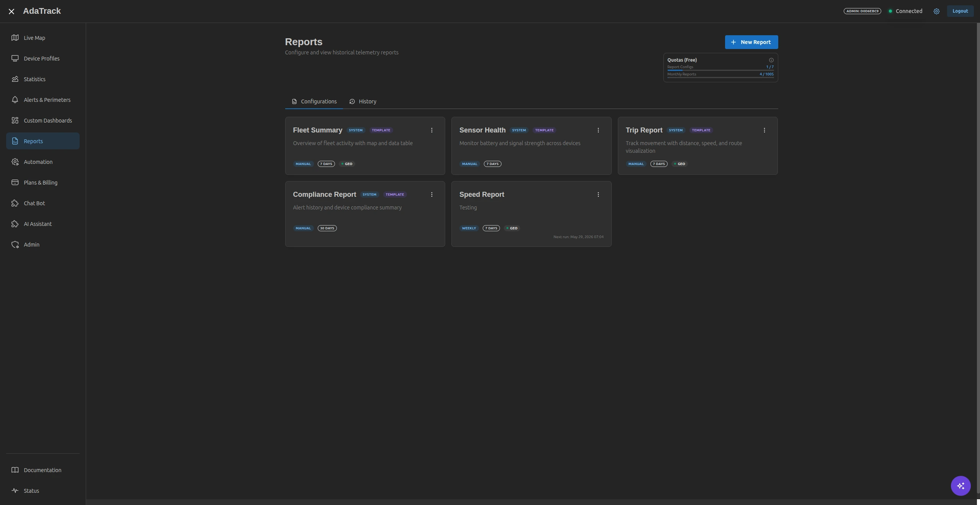
Task: Open the Status page
Action: point(43,491)
